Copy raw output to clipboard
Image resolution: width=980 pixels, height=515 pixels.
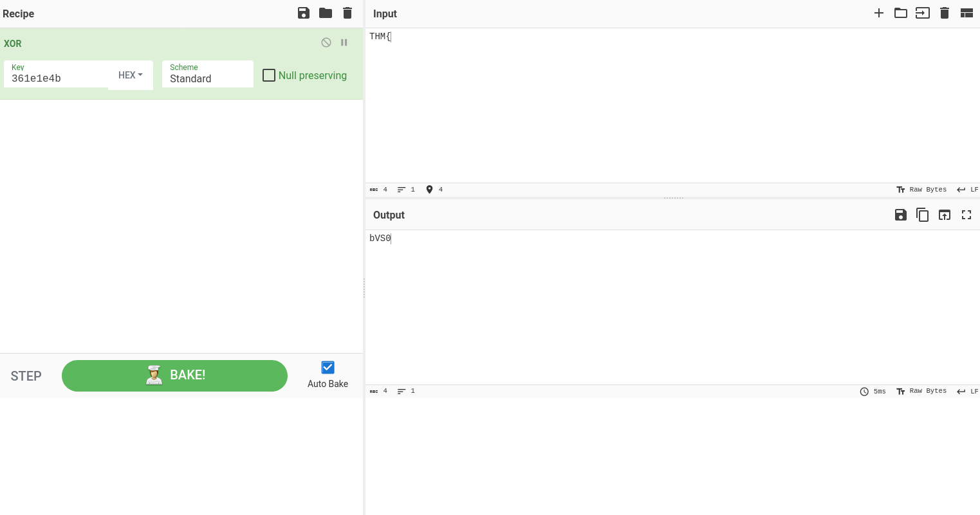(923, 215)
